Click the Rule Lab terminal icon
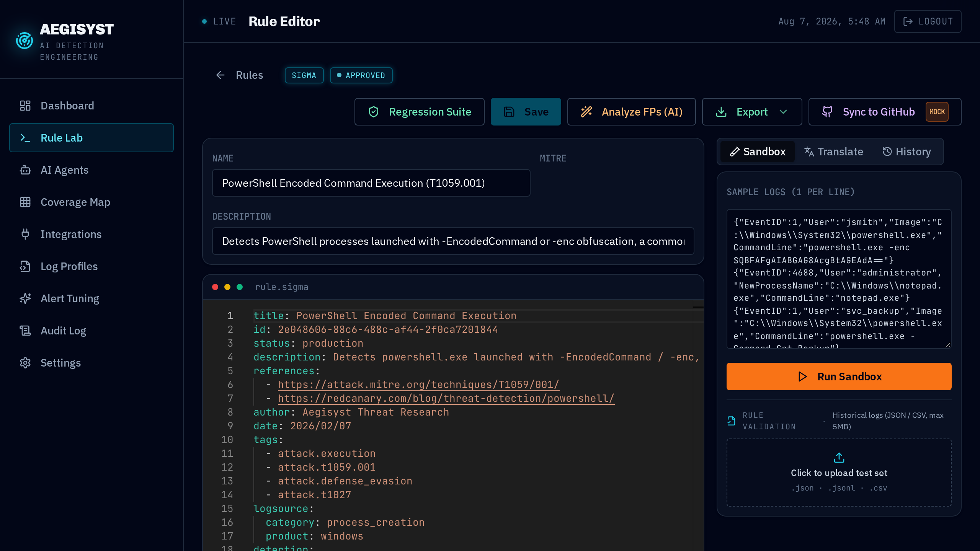 [x=25, y=138]
